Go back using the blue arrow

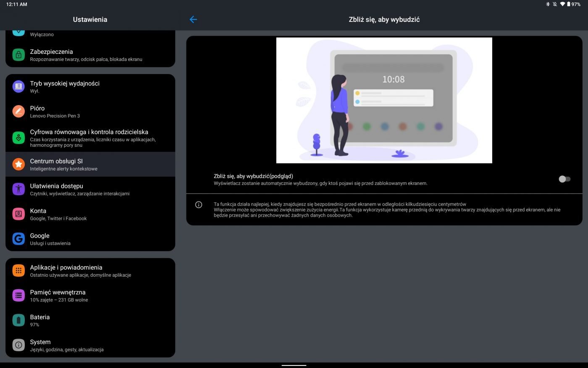pyautogui.click(x=193, y=19)
